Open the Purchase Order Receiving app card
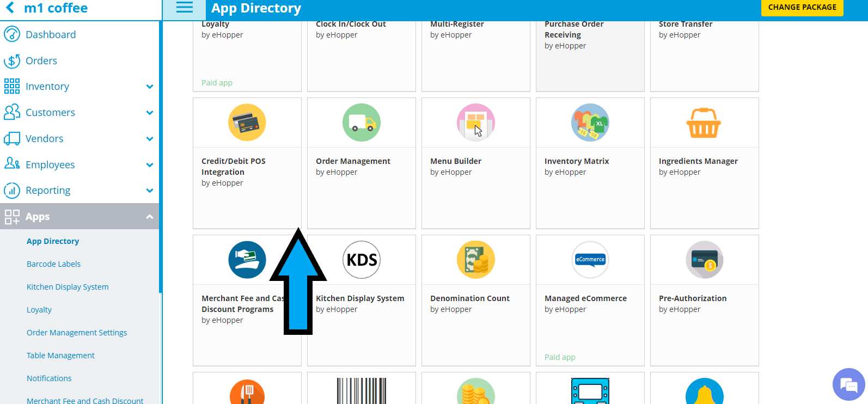This screenshot has width=868, height=404. pos(590,56)
